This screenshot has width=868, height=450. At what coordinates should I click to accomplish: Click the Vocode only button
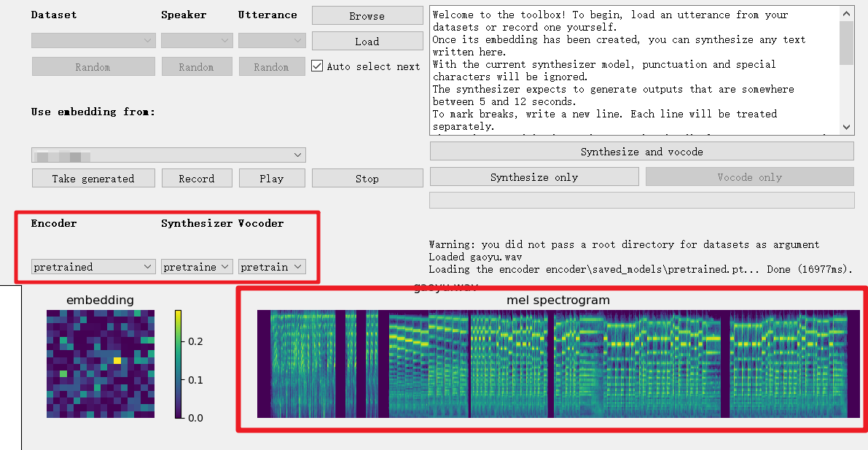click(749, 176)
